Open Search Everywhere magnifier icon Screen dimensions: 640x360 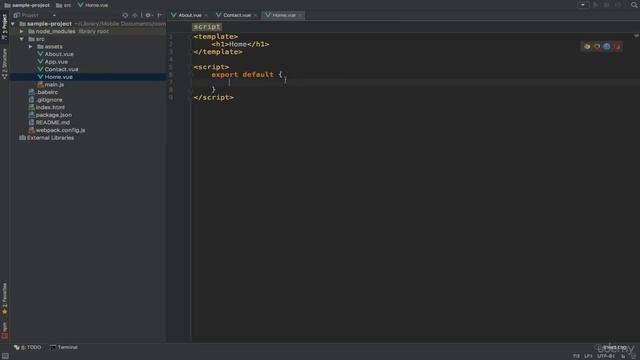pos(634,5)
